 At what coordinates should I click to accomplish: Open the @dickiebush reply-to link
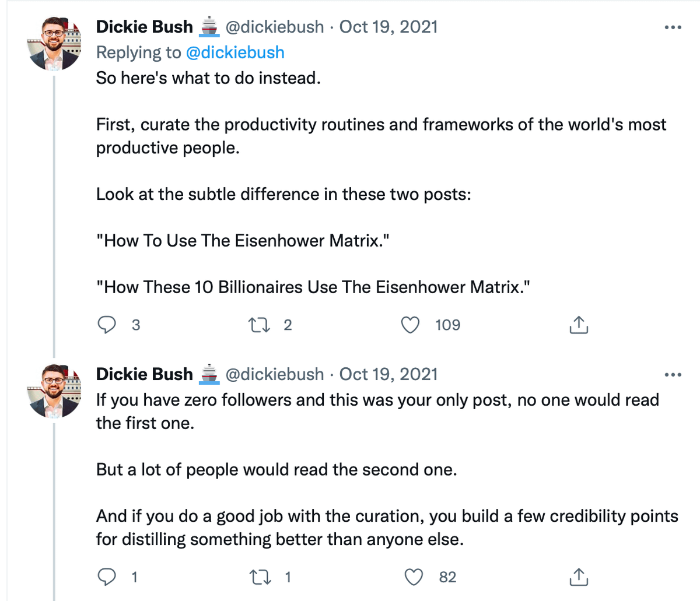pyautogui.click(x=235, y=52)
